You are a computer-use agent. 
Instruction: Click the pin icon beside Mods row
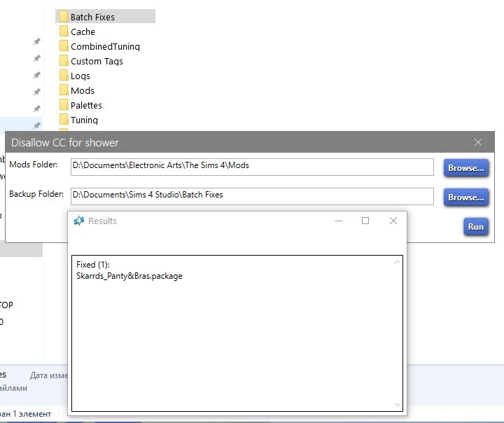[x=37, y=92]
